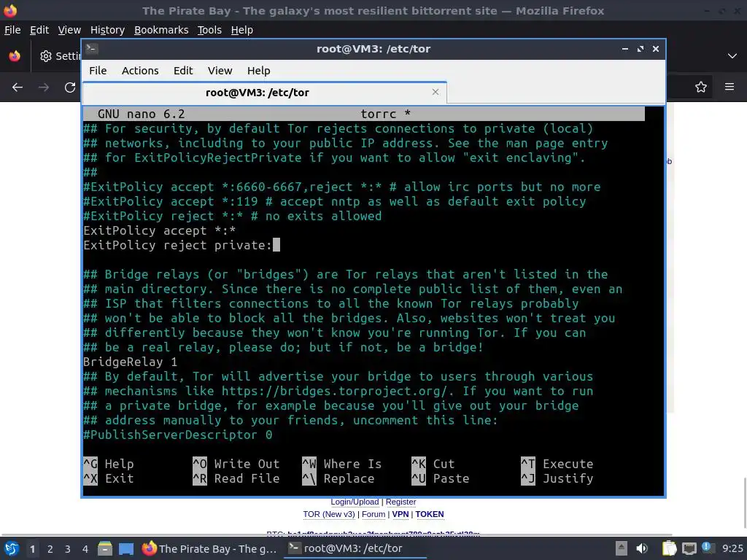The width and height of the screenshot is (747, 560).
Task: Click the nano ^G Help shortcut label
Action: tap(109, 464)
